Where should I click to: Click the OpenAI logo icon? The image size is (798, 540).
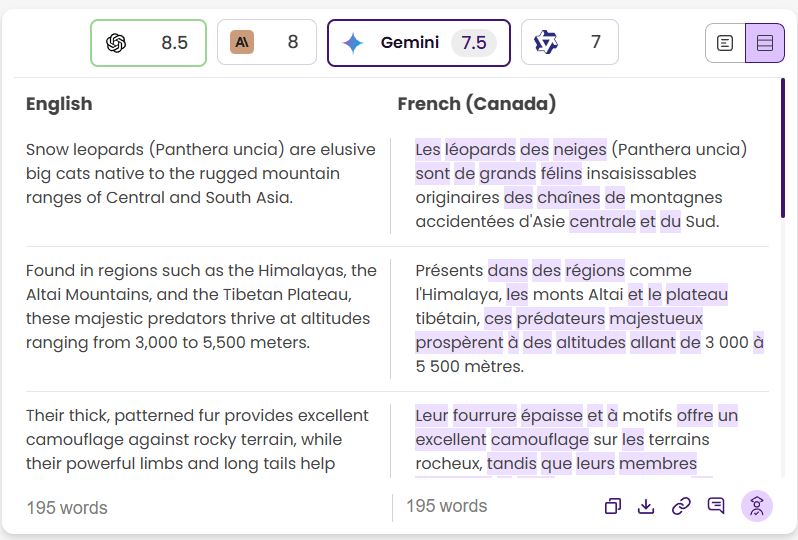click(116, 43)
